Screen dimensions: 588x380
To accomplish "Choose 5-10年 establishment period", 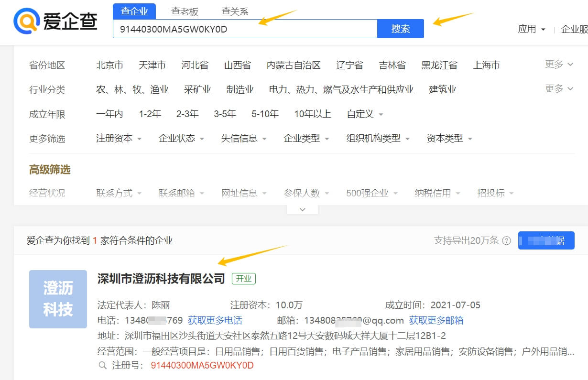I will (265, 114).
